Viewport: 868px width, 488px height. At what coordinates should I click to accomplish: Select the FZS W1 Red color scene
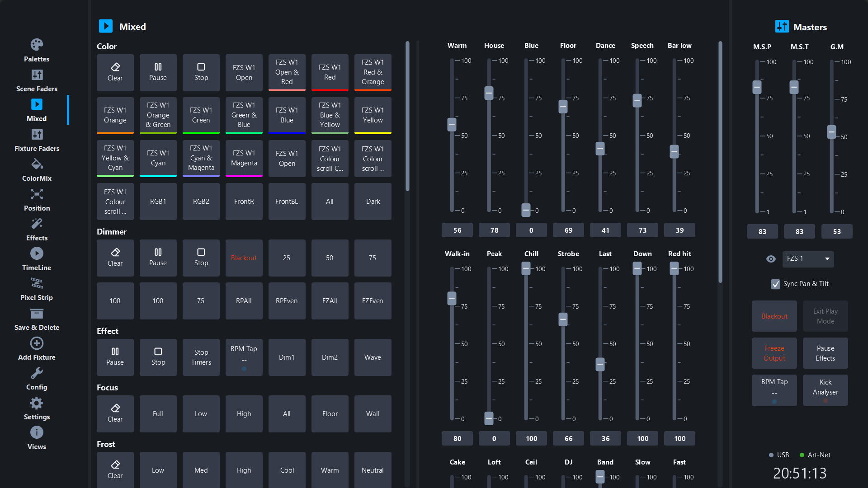[x=330, y=73]
